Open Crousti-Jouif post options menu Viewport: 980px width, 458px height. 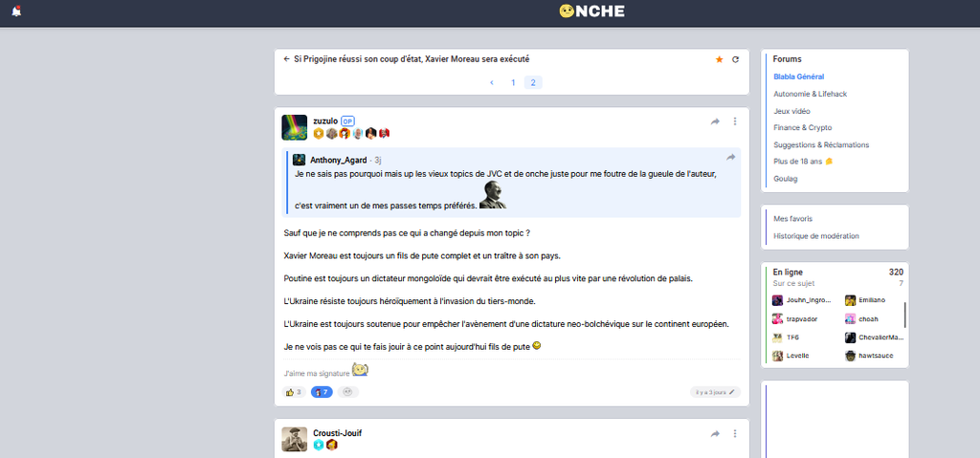click(735, 433)
